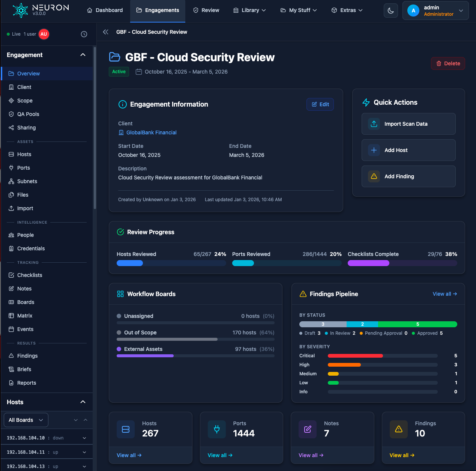Open the Review tab

pos(206,10)
